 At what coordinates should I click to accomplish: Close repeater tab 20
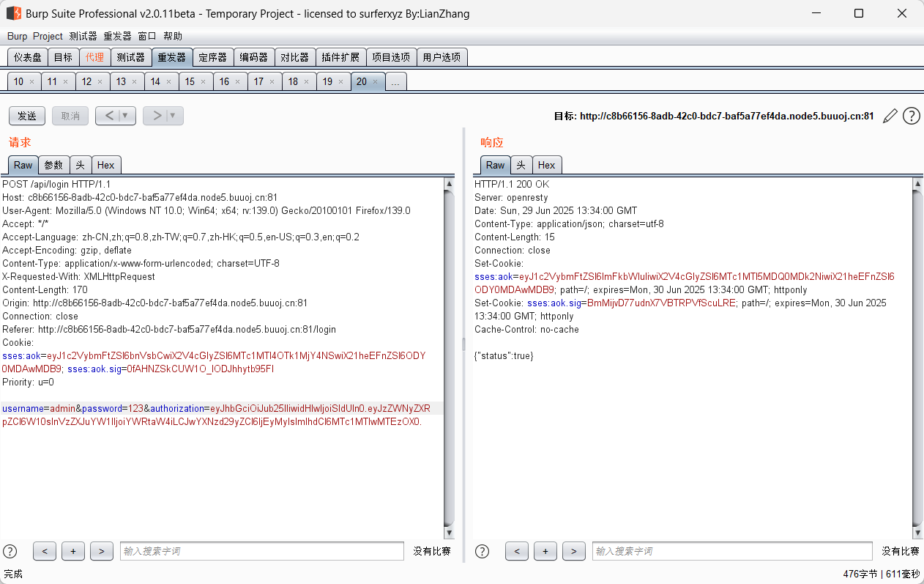[x=376, y=82]
